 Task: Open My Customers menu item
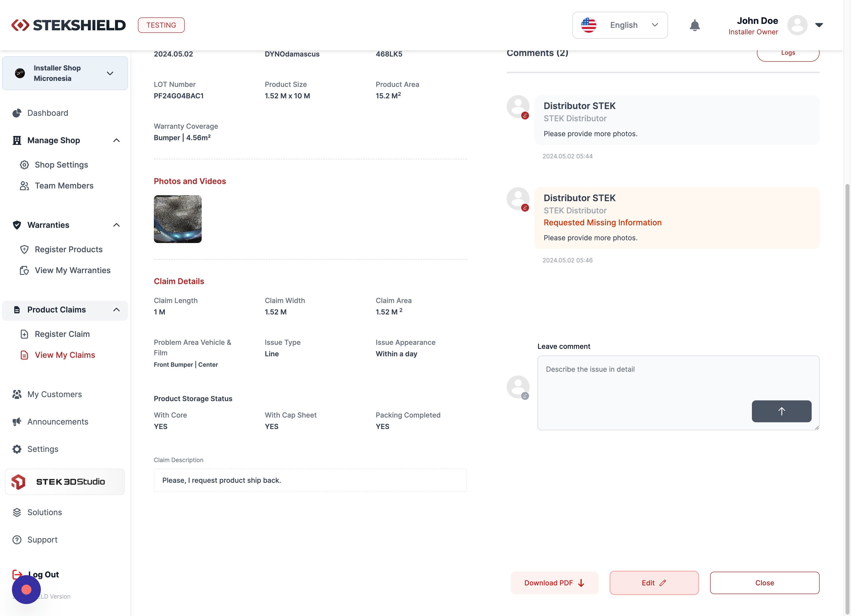(55, 394)
